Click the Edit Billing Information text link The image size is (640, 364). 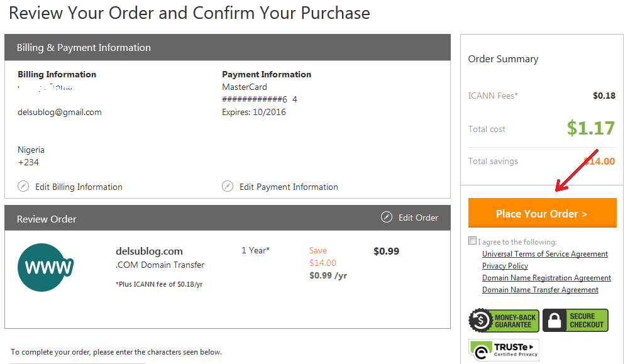coord(79,187)
